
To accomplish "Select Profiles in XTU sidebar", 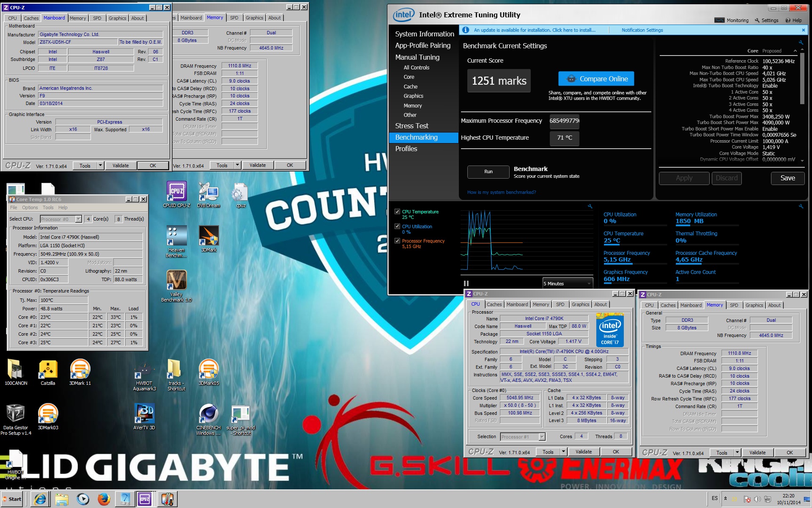I will tap(406, 149).
